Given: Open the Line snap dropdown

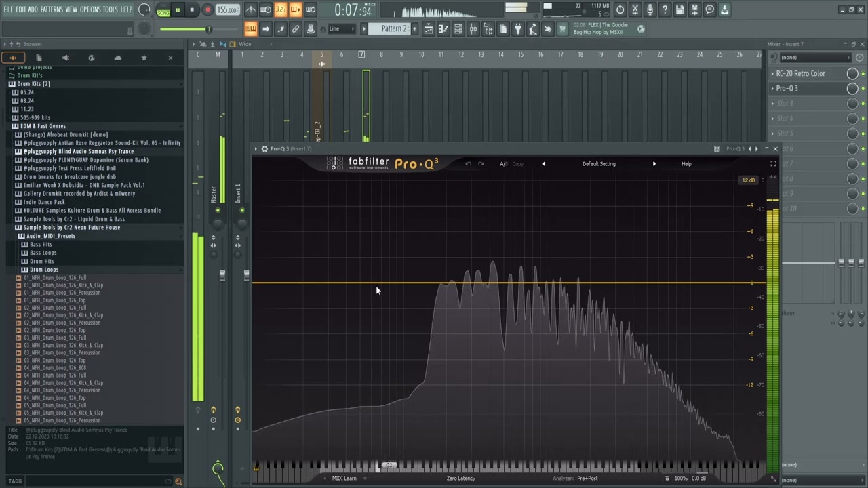Looking at the screenshot, I should tap(341, 29).
